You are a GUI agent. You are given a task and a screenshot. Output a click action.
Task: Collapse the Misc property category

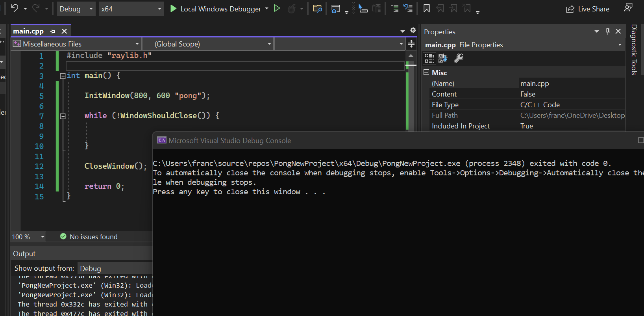426,72
